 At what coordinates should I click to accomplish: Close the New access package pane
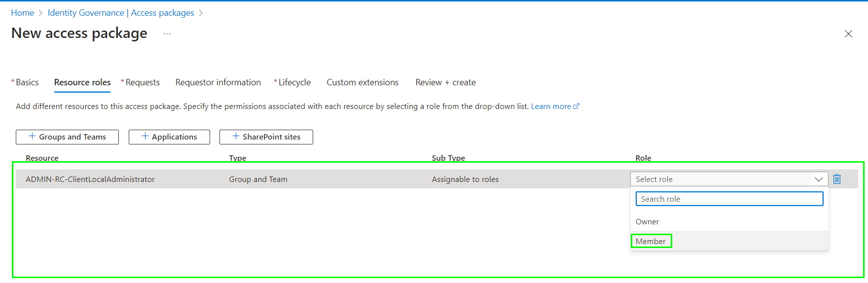(x=848, y=34)
